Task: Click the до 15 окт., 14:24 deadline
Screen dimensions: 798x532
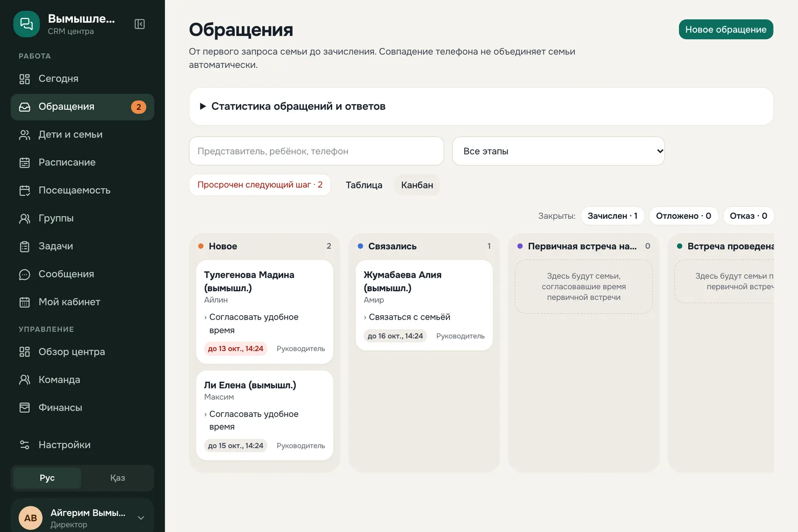Action: (x=235, y=446)
